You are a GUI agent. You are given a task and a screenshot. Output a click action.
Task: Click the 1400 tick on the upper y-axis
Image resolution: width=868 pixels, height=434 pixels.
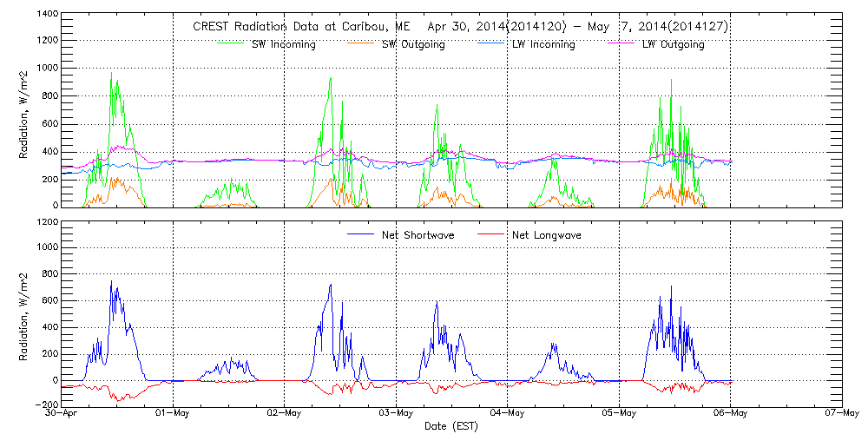pos(47,16)
